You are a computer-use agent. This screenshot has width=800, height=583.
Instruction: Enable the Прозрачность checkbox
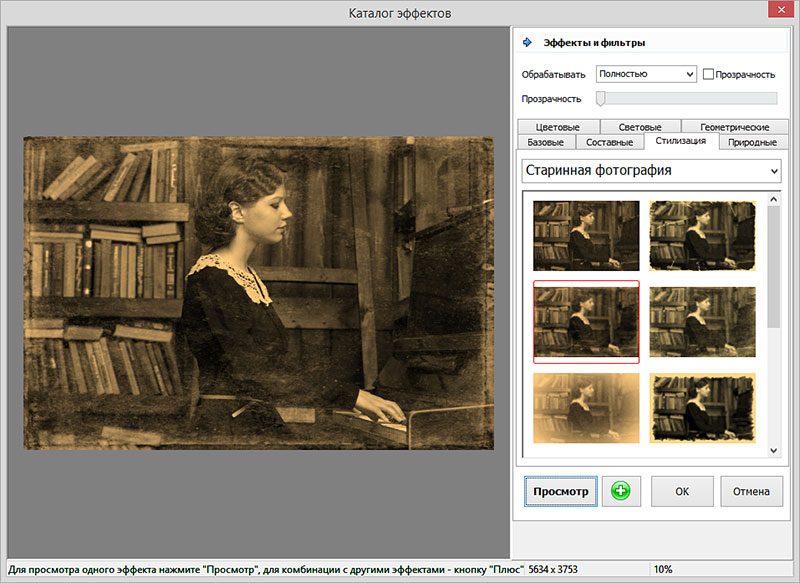(708, 74)
